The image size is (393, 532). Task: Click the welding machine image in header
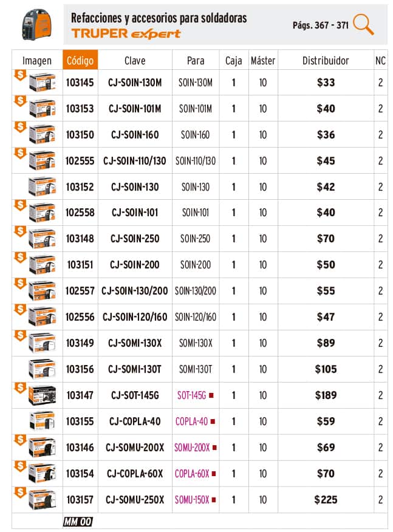click(x=36, y=25)
